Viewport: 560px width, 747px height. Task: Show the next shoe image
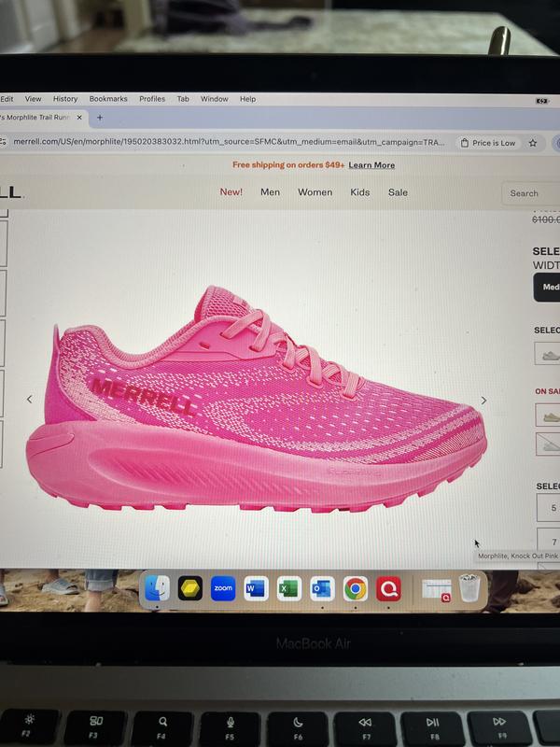(483, 401)
